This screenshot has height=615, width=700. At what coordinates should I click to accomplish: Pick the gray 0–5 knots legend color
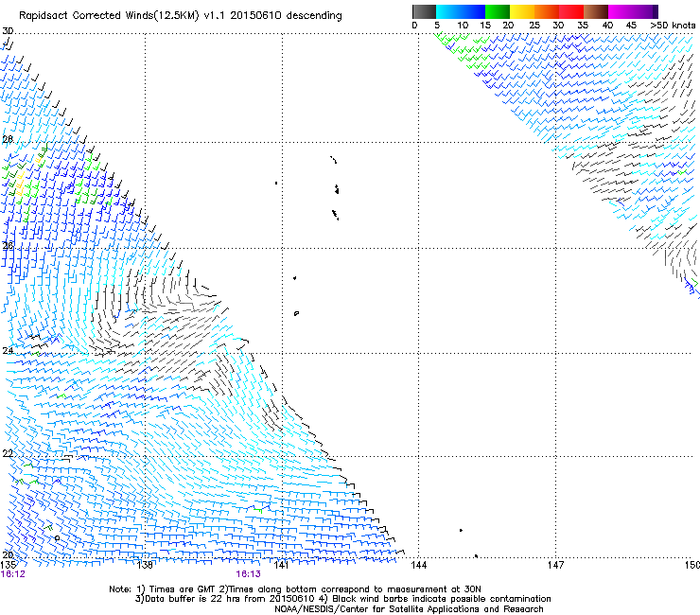[424, 11]
